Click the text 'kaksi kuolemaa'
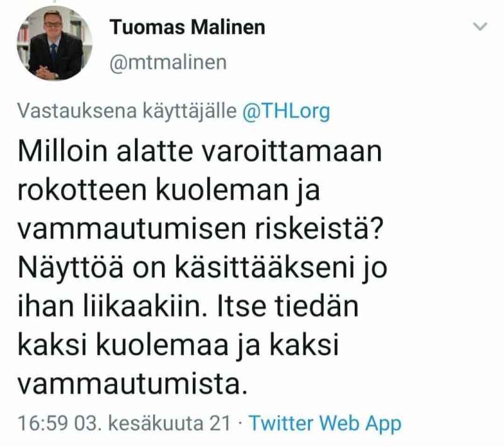 [123, 345]
